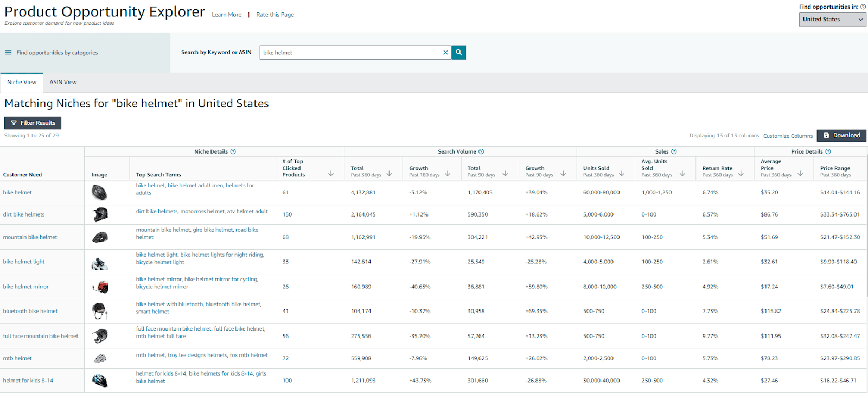This screenshot has height=393, width=868.
Task: Click search terms 'bike helmet, bike helmet adult men'
Action: [195, 189]
